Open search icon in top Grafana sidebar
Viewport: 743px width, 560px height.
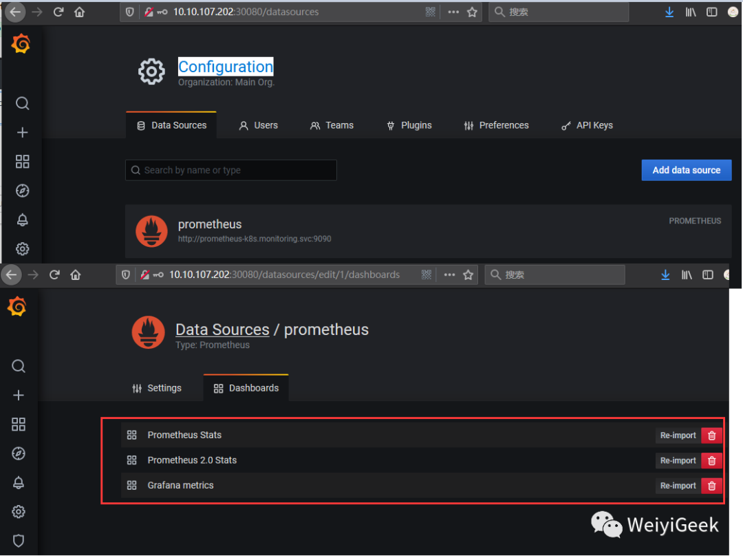pyautogui.click(x=22, y=103)
